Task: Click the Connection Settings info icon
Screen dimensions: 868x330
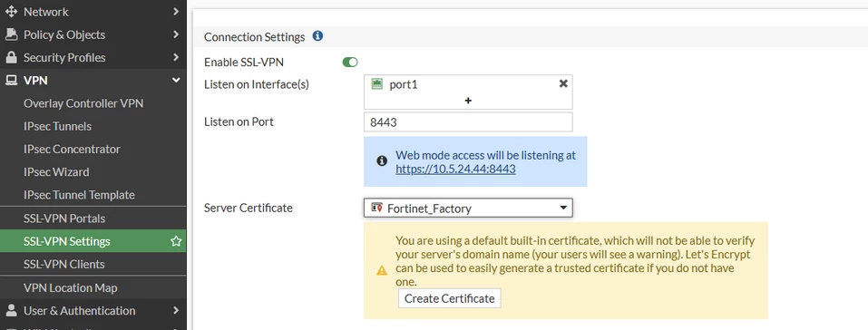Action: (x=317, y=36)
